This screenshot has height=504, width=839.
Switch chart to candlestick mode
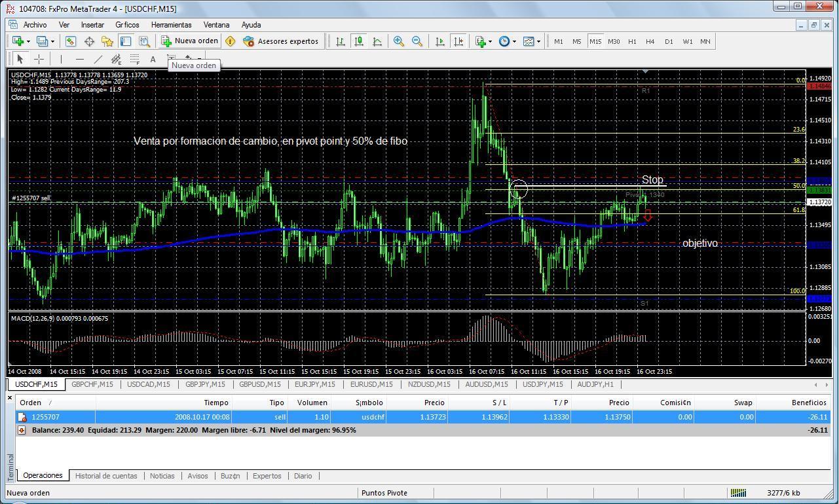point(359,41)
